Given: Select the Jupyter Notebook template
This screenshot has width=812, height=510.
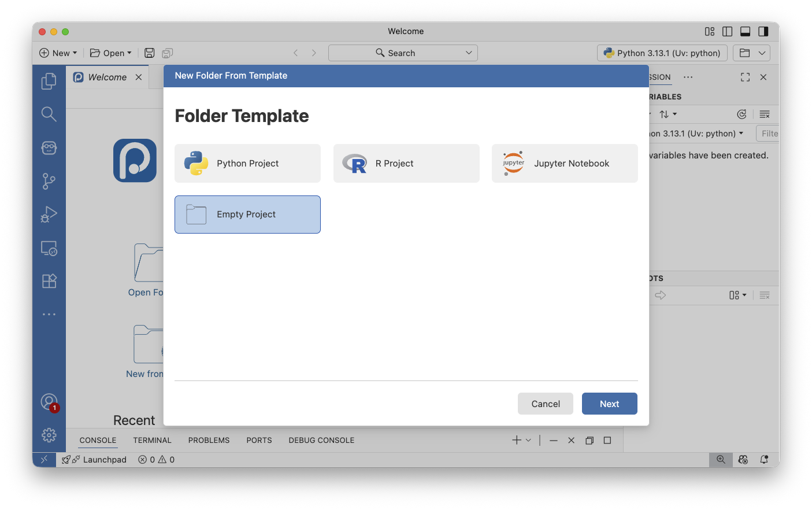Looking at the screenshot, I should [x=565, y=164].
